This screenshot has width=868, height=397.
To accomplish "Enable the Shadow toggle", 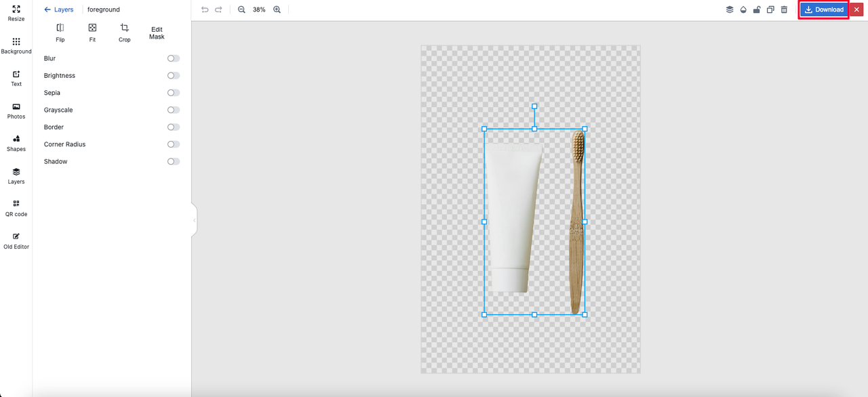I will coord(174,161).
